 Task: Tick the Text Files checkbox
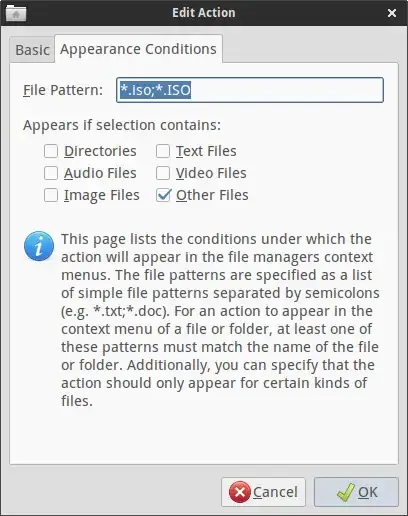click(163, 151)
